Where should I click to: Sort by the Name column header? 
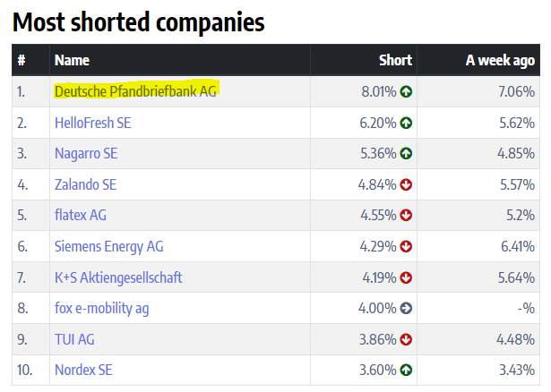72,60
